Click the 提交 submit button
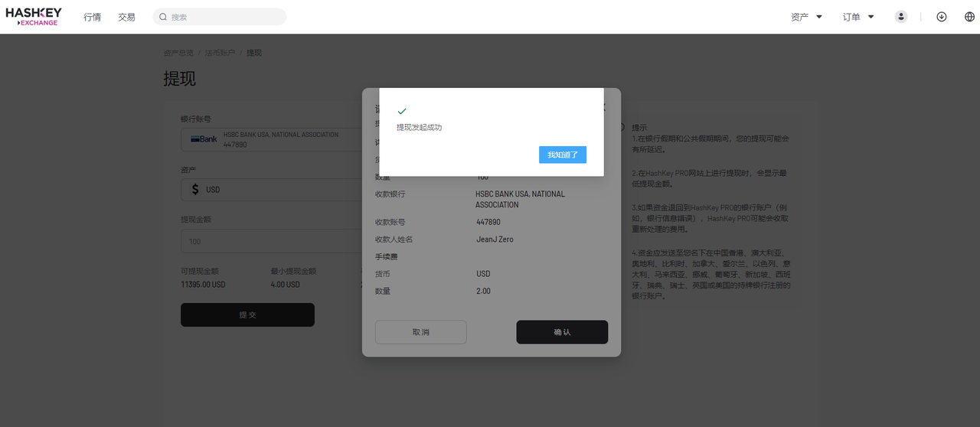 point(247,315)
